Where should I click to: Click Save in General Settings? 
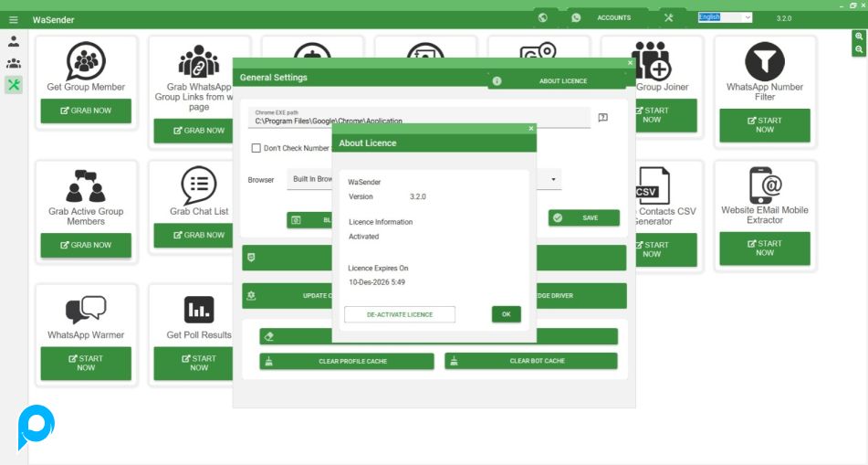(x=584, y=218)
